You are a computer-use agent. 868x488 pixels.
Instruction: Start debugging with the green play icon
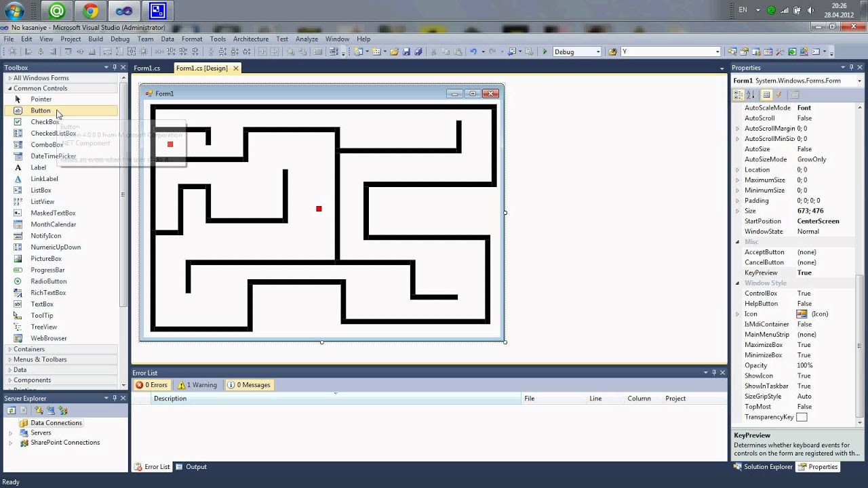[x=545, y=52]
